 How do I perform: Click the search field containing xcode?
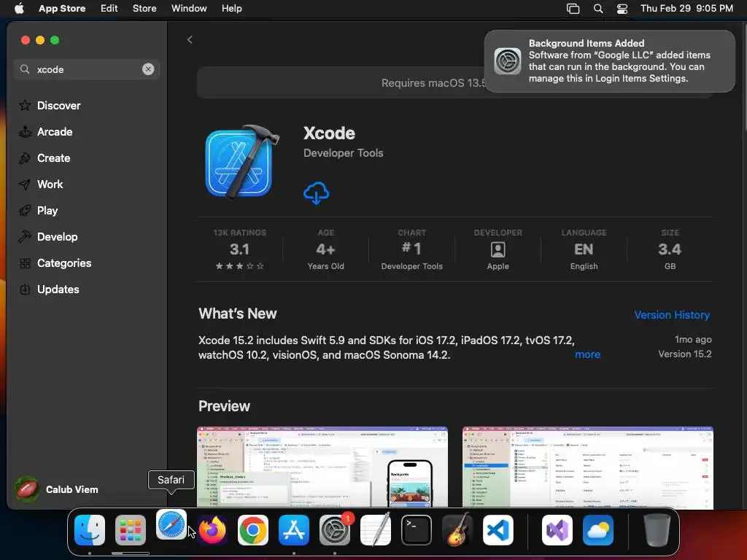(x=87, y=69)
